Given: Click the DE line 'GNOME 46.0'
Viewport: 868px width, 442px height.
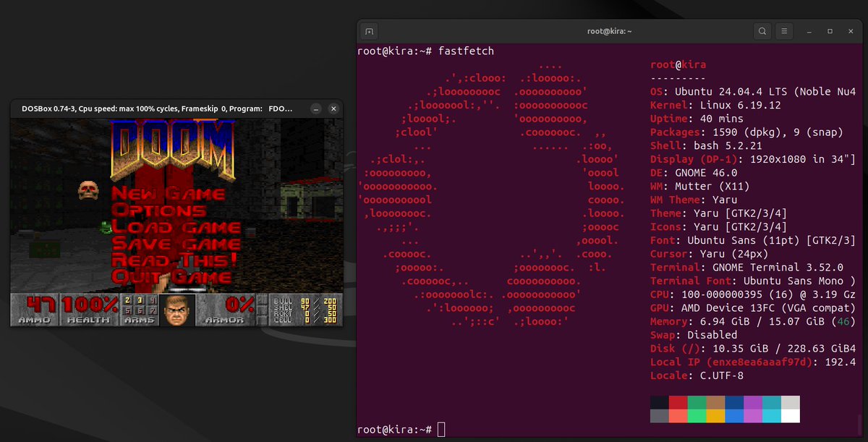Looking at the screenshot, I should [694, 173].
